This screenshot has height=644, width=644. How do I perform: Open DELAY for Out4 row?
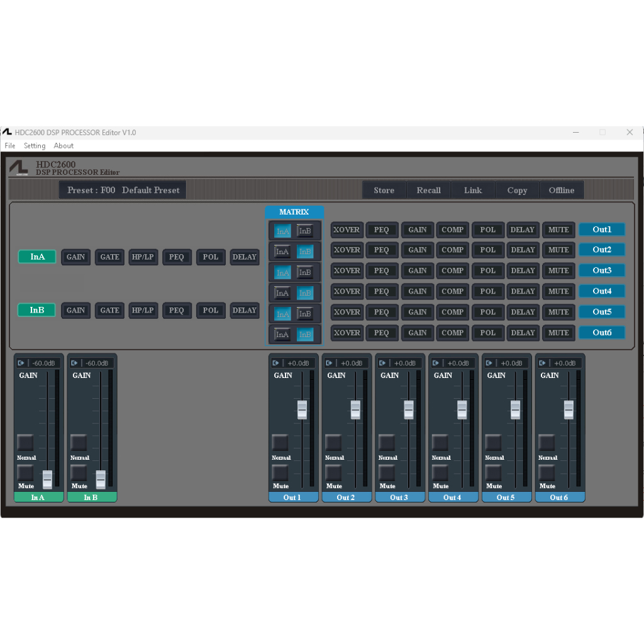tap(523, 292)
